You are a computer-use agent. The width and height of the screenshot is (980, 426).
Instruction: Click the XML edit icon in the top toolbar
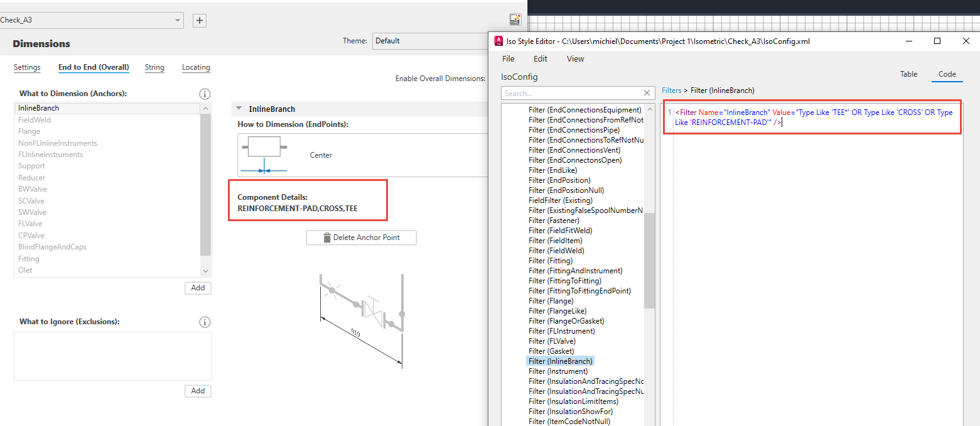point(515,19)
